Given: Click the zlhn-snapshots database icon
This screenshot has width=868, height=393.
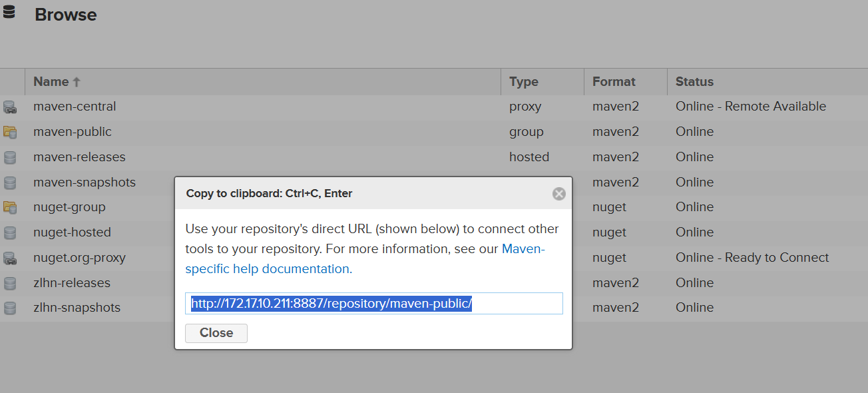Looking at the screenshot, I should 10,308.
